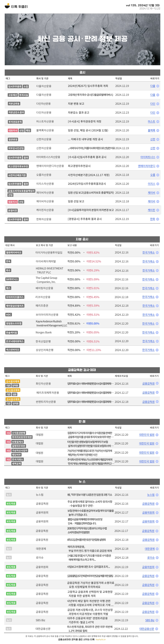Click the round link icon beside 블랙록

(x=158, y=131)
